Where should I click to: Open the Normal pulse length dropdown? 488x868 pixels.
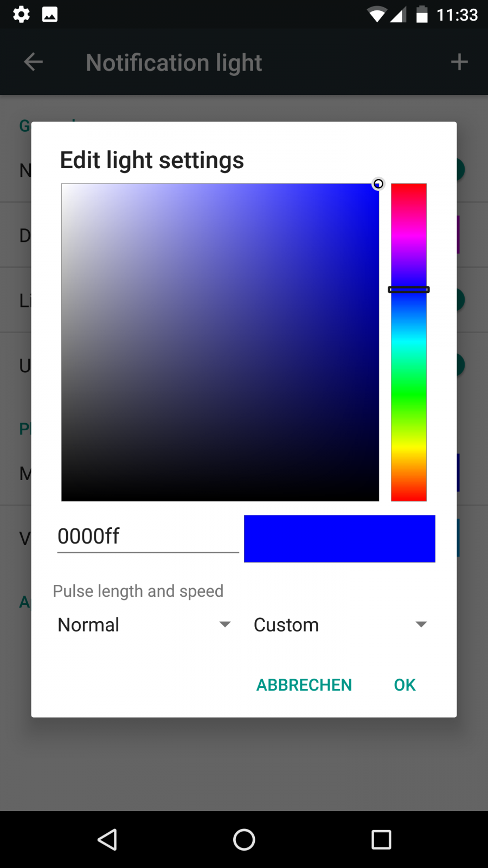144,625
